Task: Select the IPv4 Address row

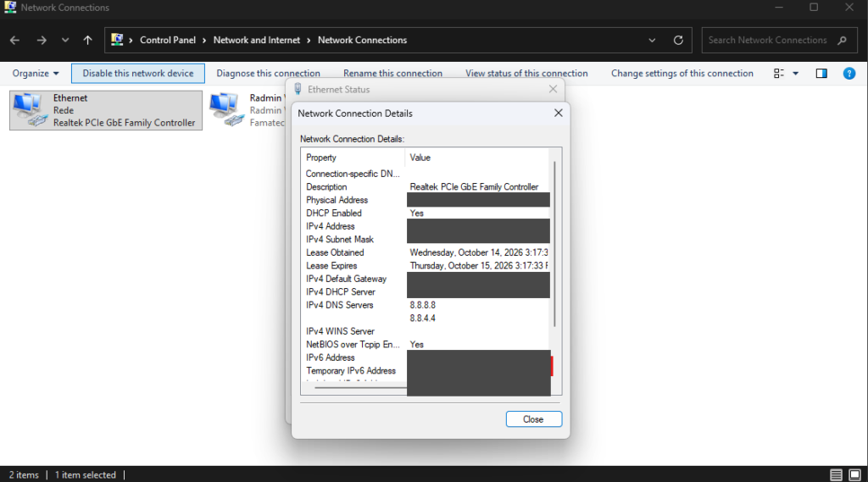Action: pos(426,226)
